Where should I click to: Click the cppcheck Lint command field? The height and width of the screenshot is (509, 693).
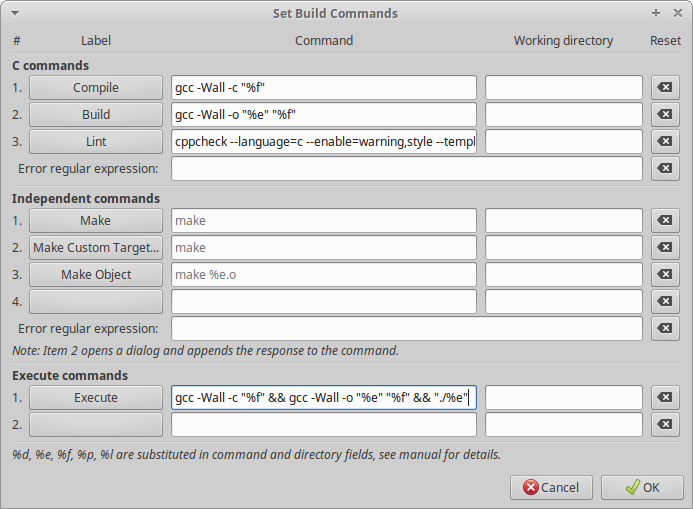coord(324,142)
